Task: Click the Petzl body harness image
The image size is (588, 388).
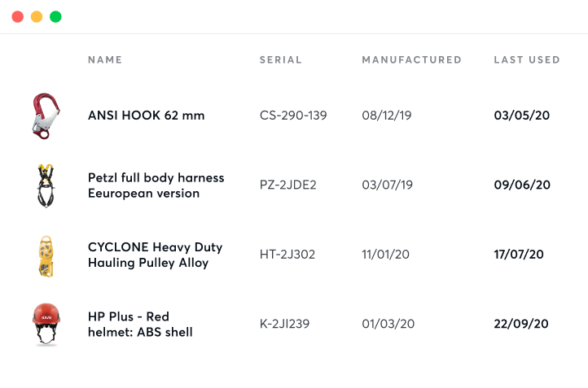Action: coord(42,185)
